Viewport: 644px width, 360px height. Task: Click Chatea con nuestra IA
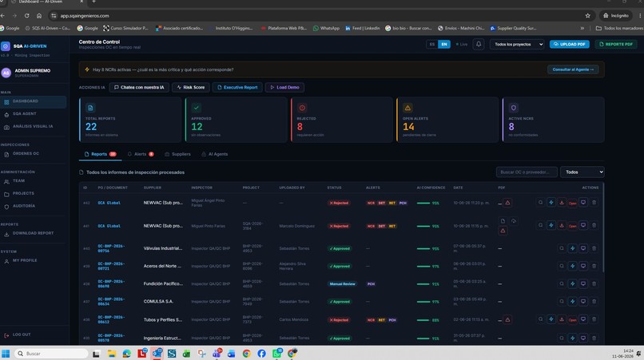(x=139, y=88)
